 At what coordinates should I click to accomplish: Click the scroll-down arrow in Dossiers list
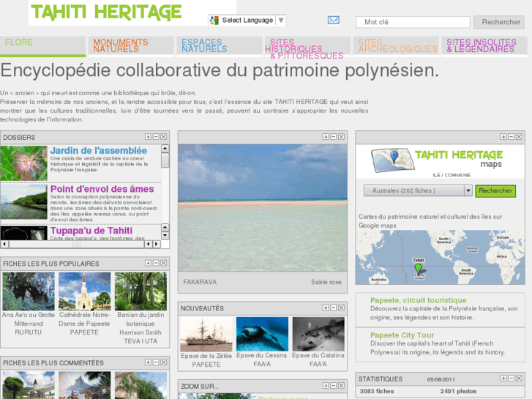[165, 244]
